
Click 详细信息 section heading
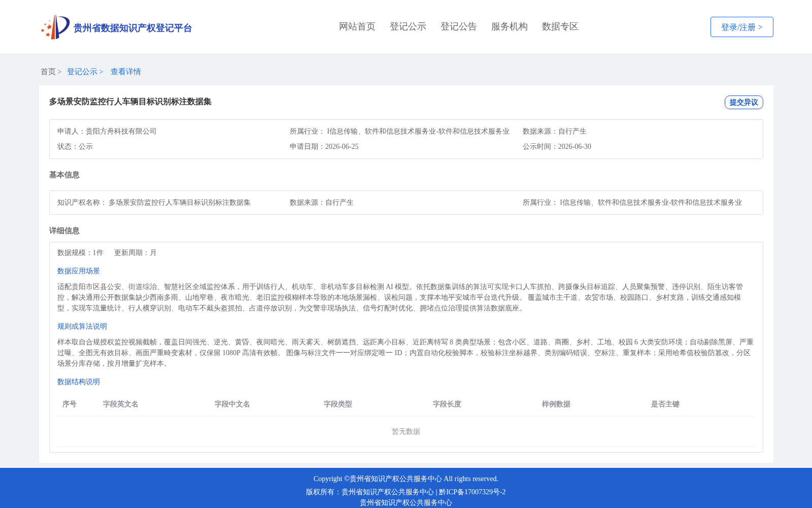[x=64, y=231]
